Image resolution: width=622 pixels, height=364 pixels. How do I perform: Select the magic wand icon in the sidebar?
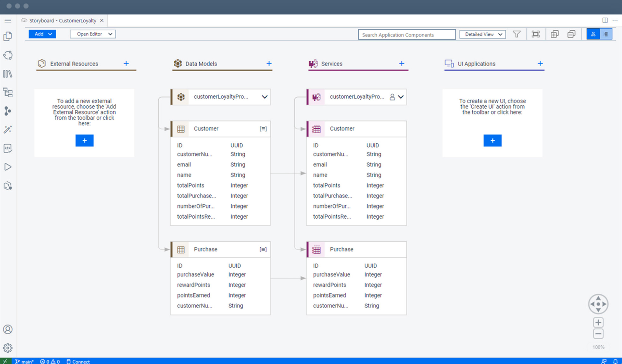pos(8,129)
